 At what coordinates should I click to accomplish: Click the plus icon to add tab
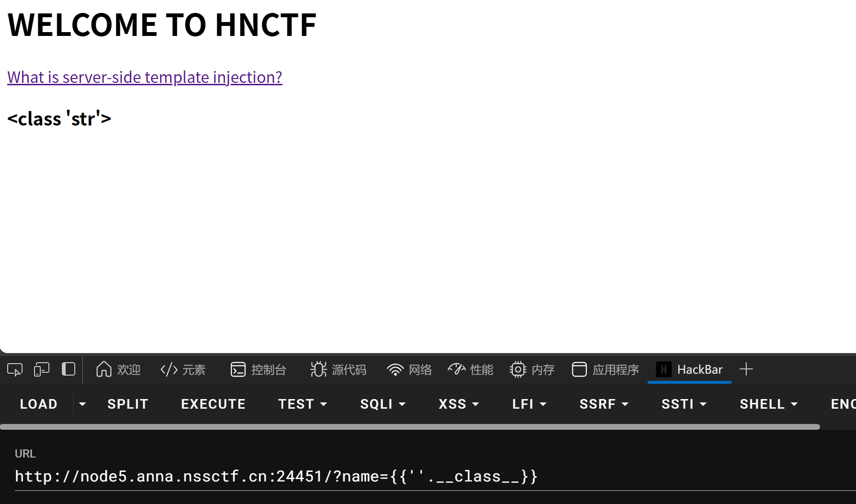point(746,369)
